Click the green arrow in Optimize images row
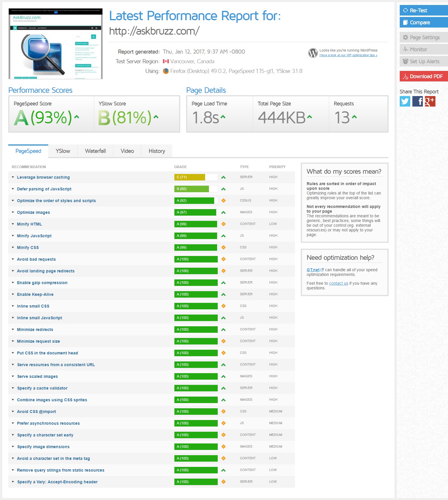This screenshot has width=448, height=500. coord(224,212)
